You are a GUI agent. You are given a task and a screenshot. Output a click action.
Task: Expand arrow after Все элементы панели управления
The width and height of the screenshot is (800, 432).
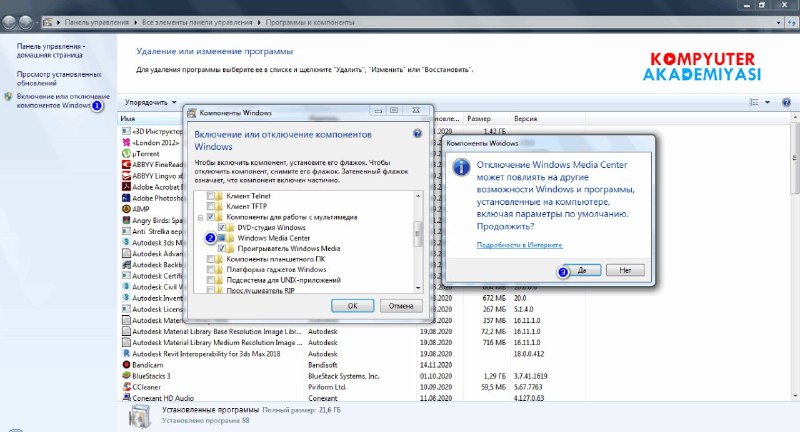pos(259,22)
